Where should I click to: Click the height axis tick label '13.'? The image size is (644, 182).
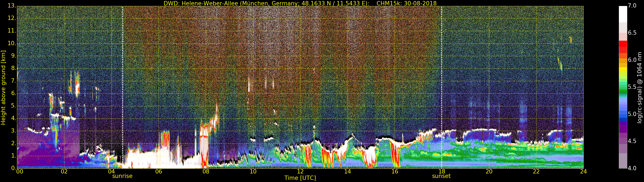pyautogui.click(x=12, y=6)
